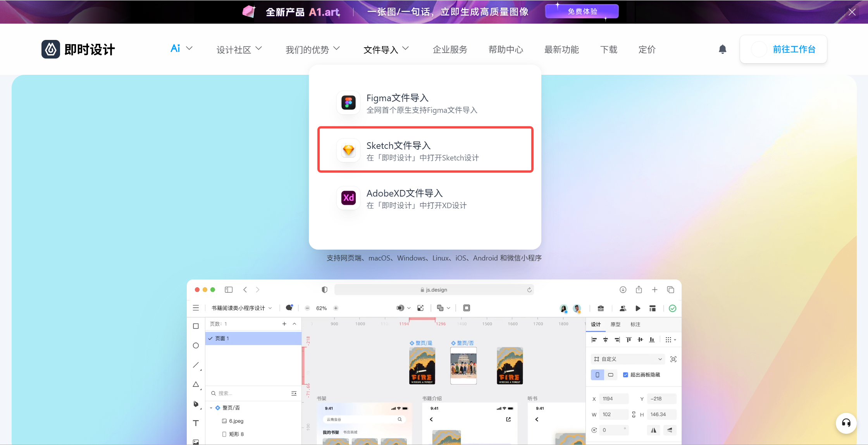Click the 免费体验 banner button
This screenshot has height=445, width=868.
point(581,11)
